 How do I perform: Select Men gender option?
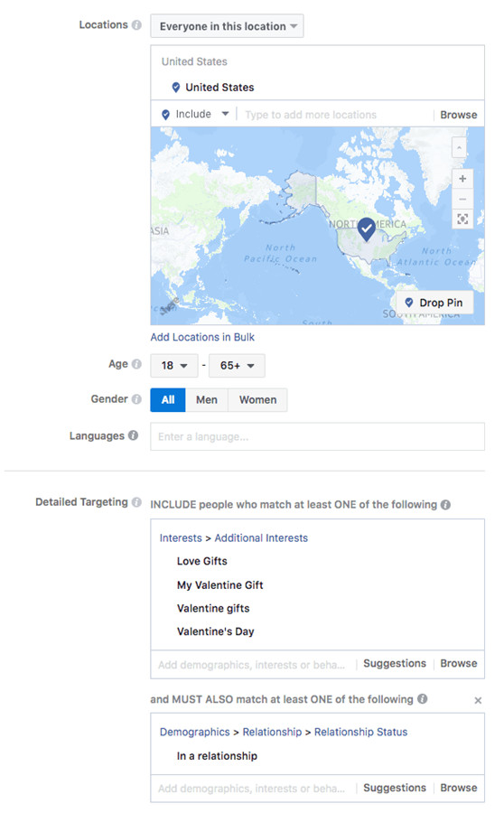tap(206, 400)
